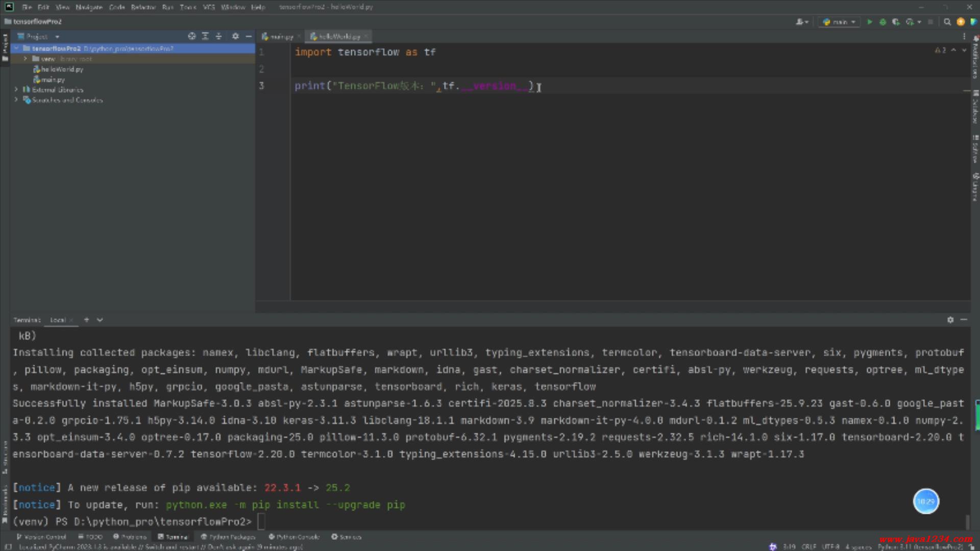Screen dimensions: 980x551
Task: Open Terminal panel settings gear icon
Action: tap(950, 320)
